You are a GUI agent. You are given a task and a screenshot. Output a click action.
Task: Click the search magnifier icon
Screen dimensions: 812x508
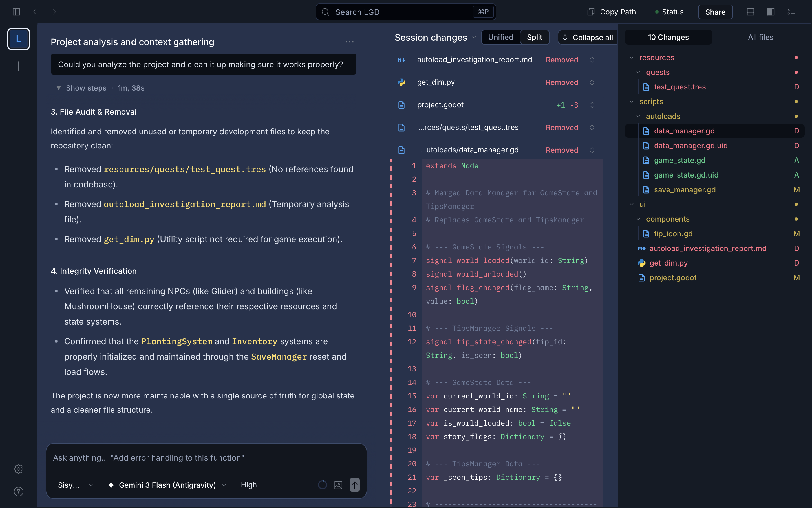pos(325,12)
